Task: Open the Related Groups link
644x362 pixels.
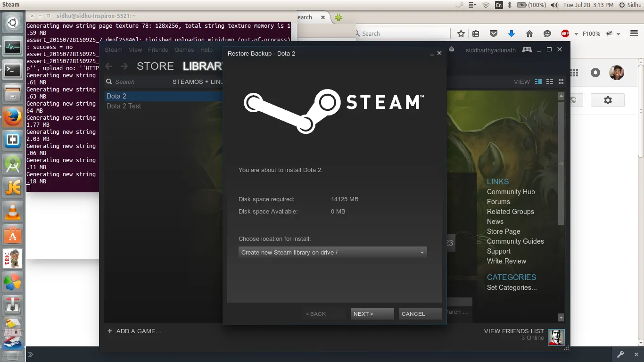Action: pos(511,212)
